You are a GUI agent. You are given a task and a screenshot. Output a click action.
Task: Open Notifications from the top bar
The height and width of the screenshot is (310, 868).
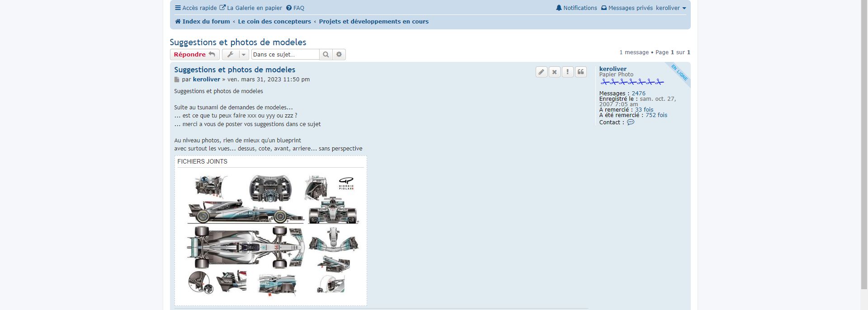tap(576, 8)
